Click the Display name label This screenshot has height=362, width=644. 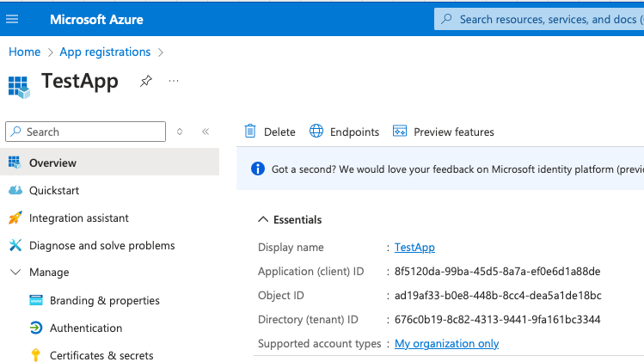pyautogui.click(x=291, y=247)
